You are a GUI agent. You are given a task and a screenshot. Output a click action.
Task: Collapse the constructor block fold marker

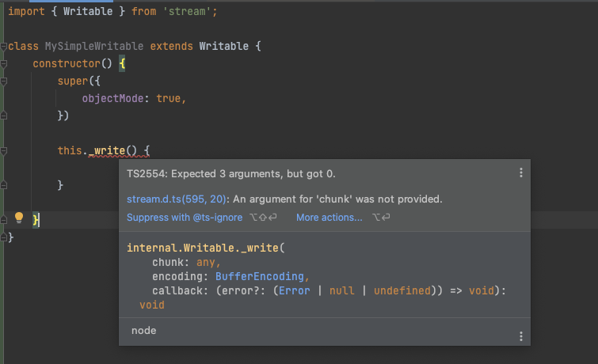(x=4, y=63)
